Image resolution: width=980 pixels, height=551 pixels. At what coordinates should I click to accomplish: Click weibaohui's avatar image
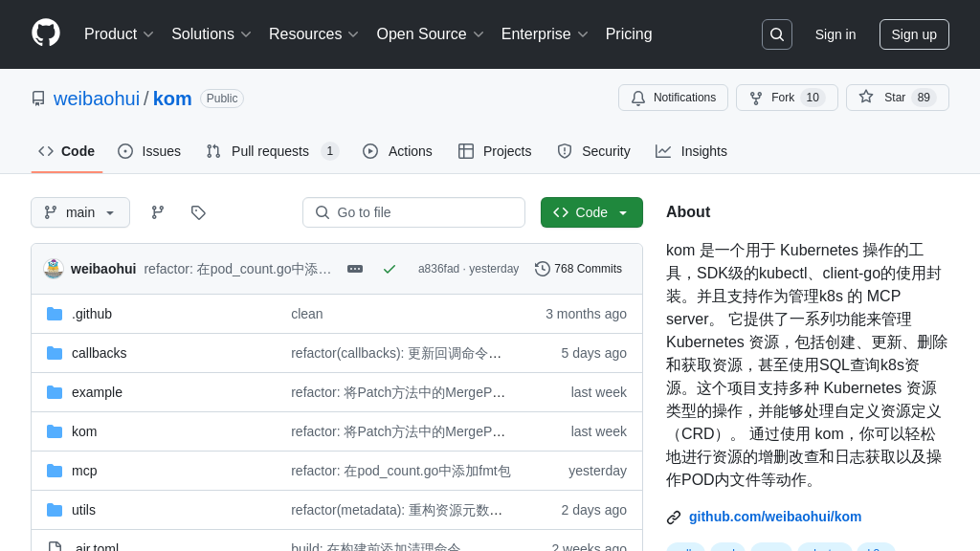tap(54, 269)
